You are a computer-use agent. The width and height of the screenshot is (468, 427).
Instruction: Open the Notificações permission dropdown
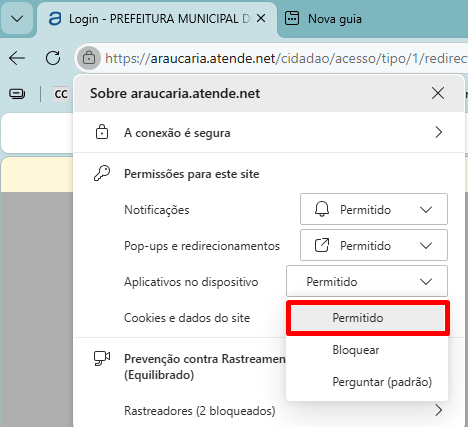point(374,209)
